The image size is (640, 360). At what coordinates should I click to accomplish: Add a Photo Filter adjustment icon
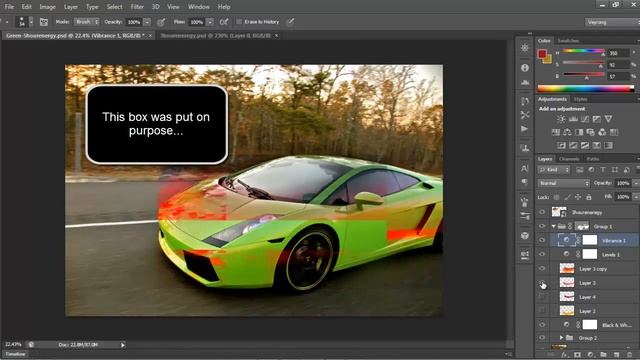(x=591, y=132)
